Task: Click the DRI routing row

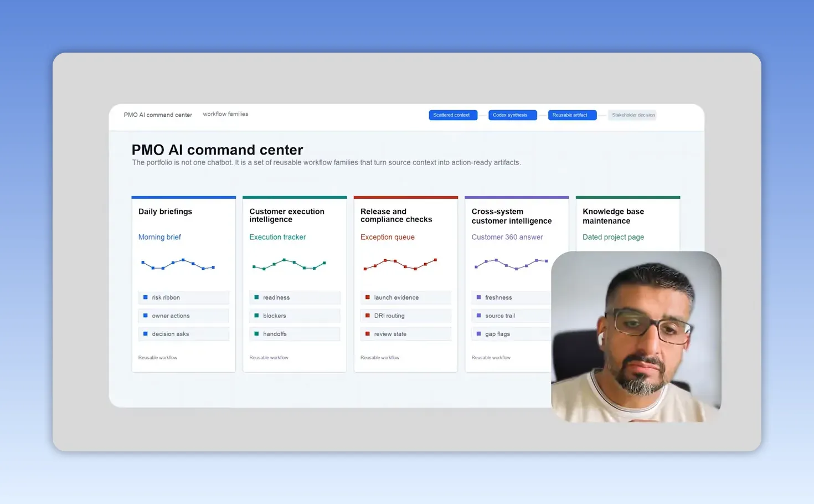Action: pos(405,316)
